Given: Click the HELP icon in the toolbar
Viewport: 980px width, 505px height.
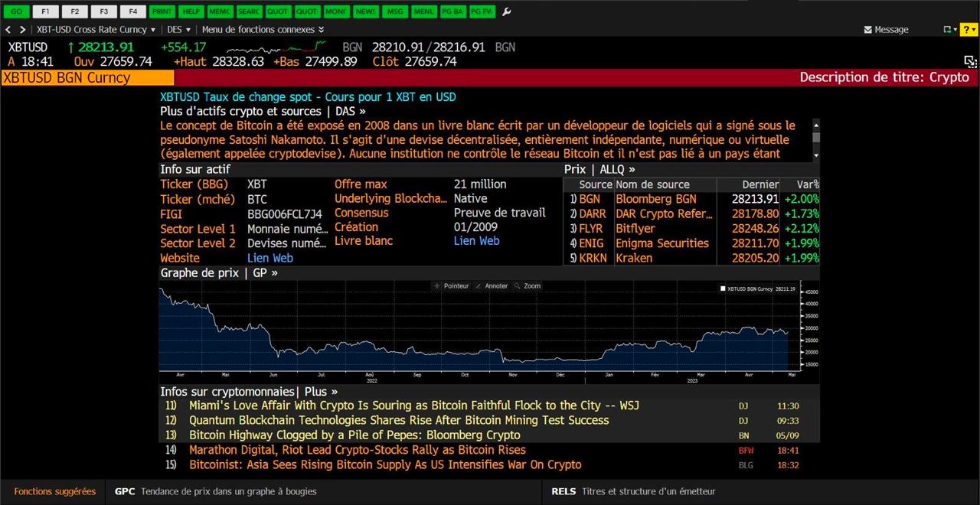Looking at the screenshot, I should pos(191,11).
